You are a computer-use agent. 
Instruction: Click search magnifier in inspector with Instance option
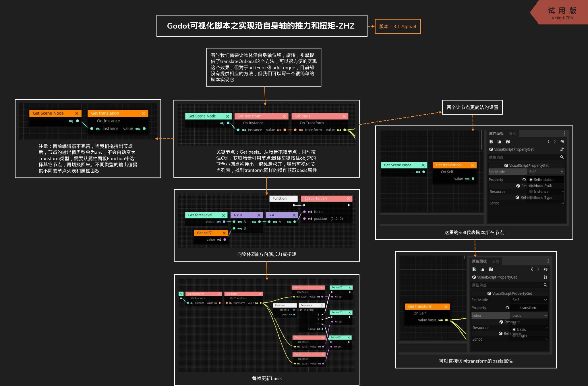(x=562, y=157)
